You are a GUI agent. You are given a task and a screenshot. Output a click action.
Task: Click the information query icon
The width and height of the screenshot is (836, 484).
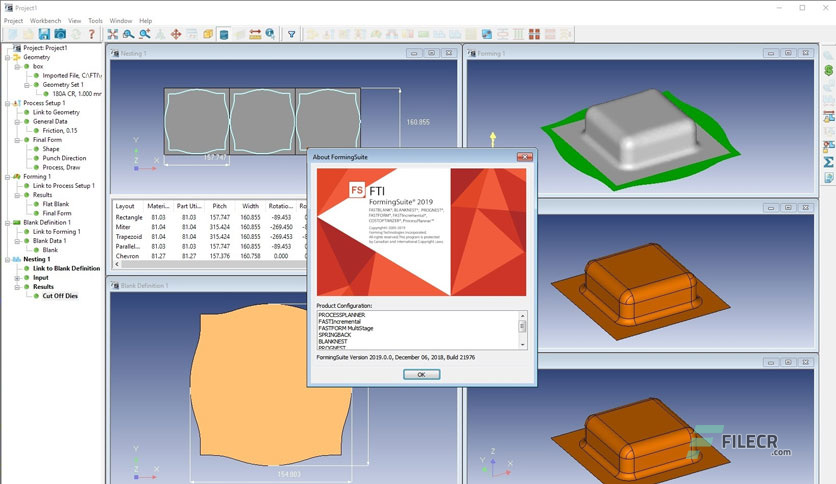pos(270,34)
